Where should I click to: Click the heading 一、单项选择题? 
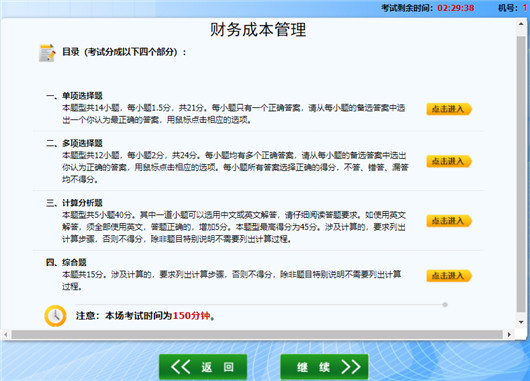[74, 96]
